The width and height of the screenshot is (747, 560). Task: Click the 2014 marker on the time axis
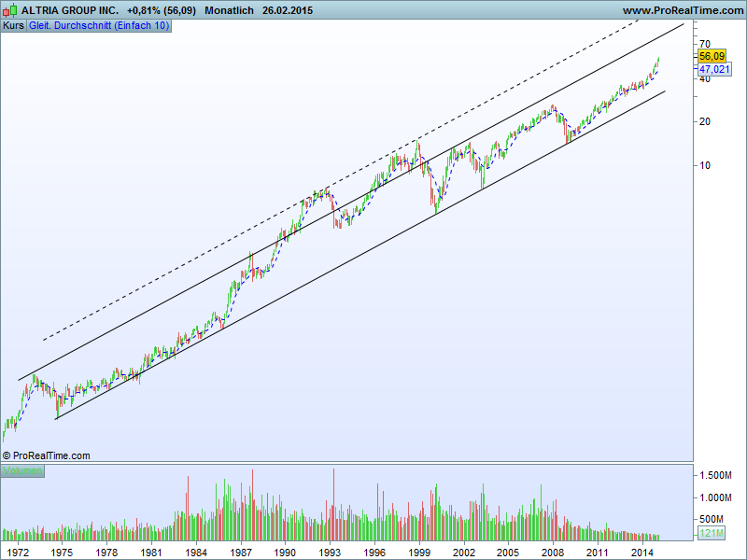(641, 553)
